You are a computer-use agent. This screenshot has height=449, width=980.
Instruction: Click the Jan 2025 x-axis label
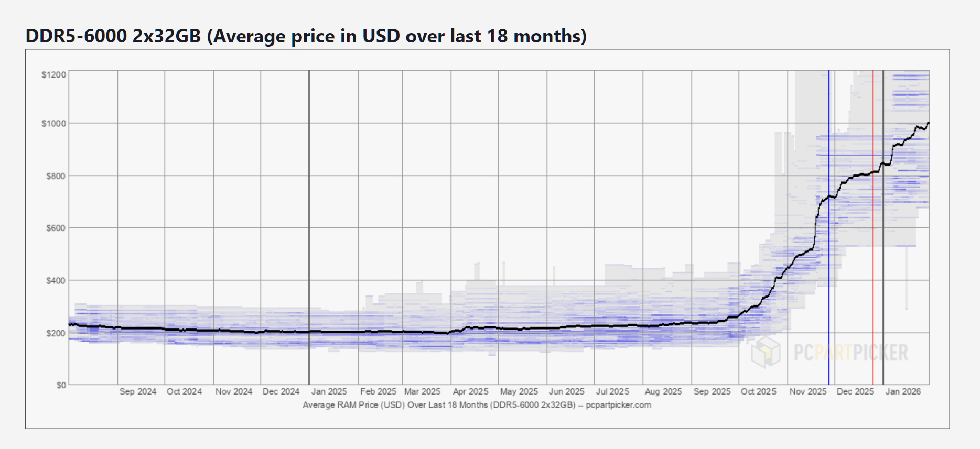329,391
